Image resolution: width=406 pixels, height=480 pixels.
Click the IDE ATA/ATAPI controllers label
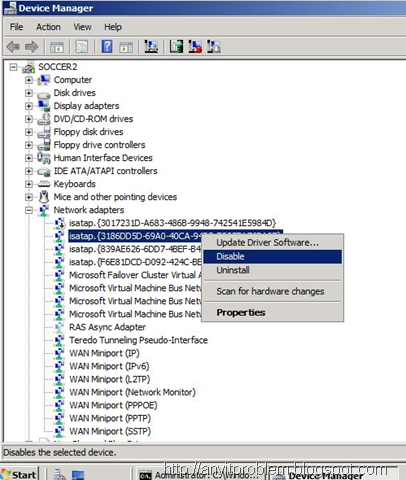tap(105, 171)
